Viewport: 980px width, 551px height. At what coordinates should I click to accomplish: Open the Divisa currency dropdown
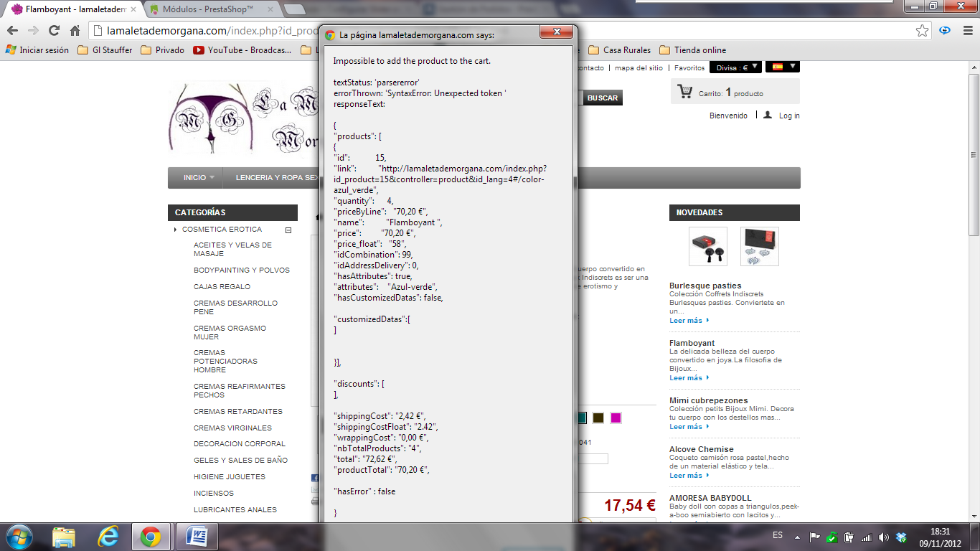735,67
